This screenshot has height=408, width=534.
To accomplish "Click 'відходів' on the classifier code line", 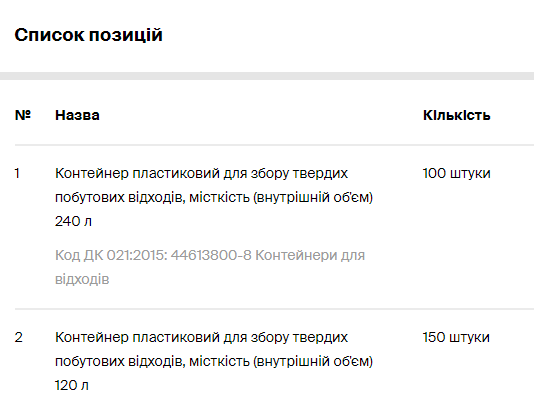I will 82,279.
